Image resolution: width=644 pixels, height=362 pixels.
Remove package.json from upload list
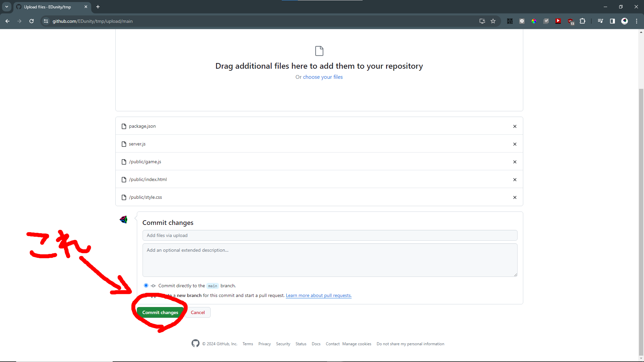tap(515, 126)
